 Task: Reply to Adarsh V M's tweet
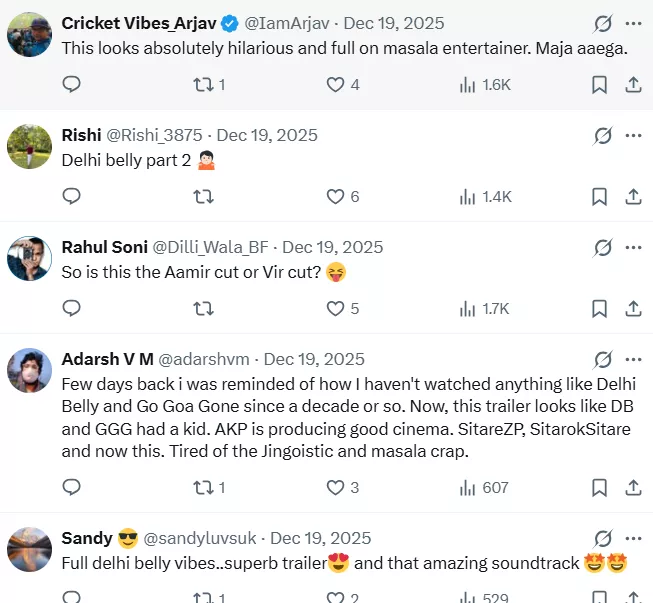[x=71, y=488]
